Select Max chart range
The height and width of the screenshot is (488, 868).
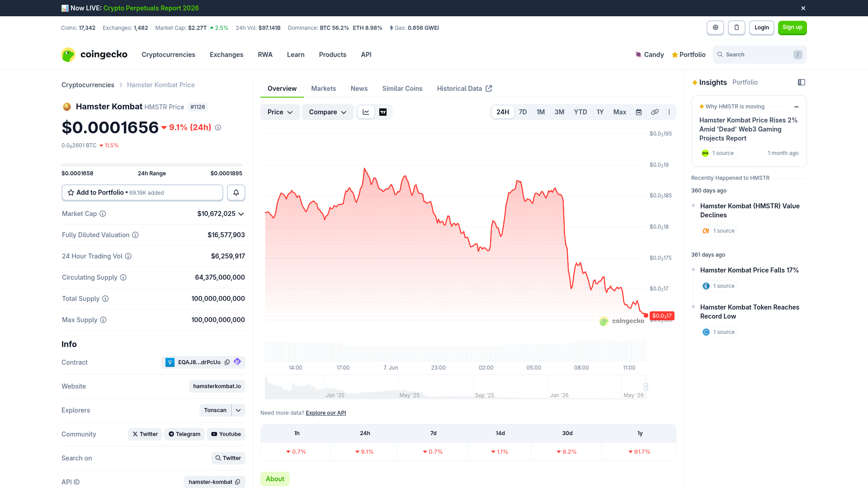coord(620,112)
